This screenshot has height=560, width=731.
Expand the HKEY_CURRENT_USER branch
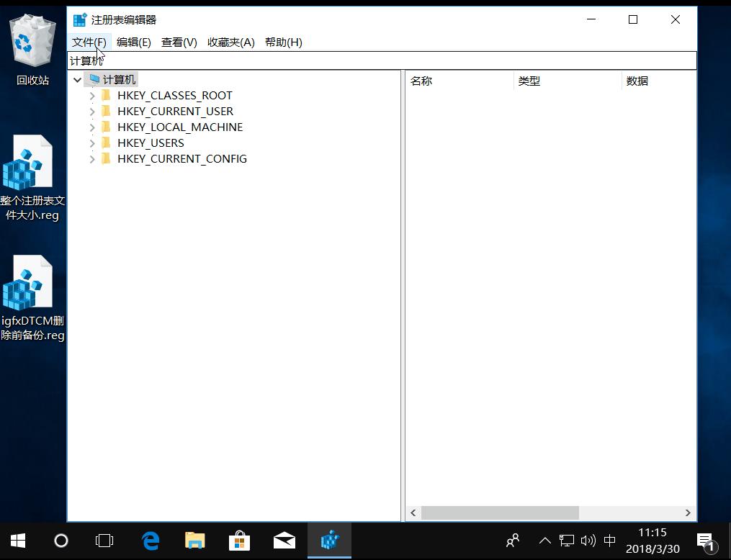tap(92, 111)
